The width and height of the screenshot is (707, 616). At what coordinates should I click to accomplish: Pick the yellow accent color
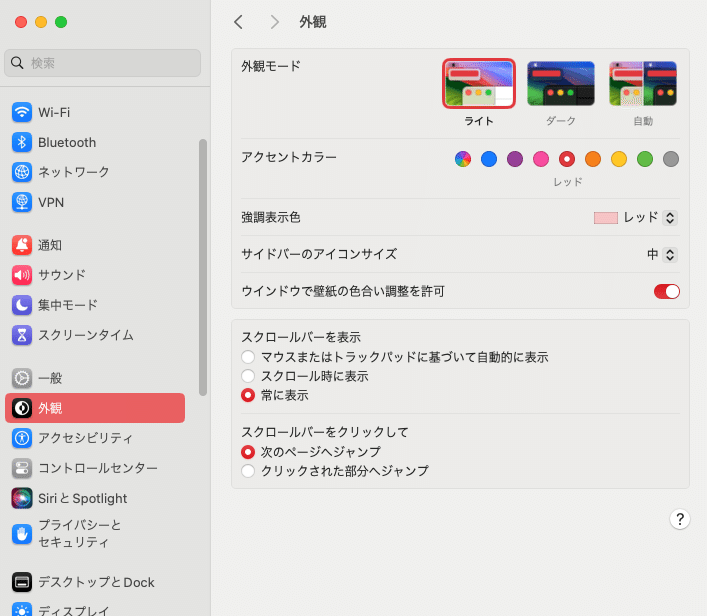pos(619,159)
